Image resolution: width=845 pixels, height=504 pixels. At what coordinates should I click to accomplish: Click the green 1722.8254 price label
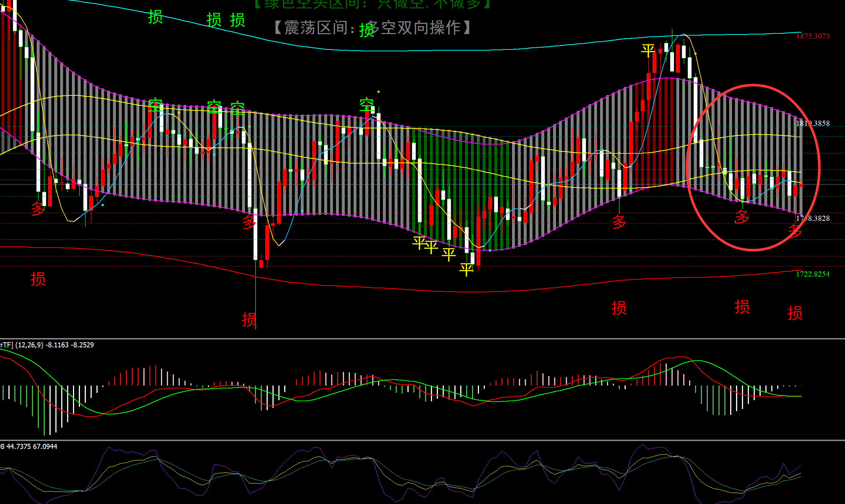[813, 274]
